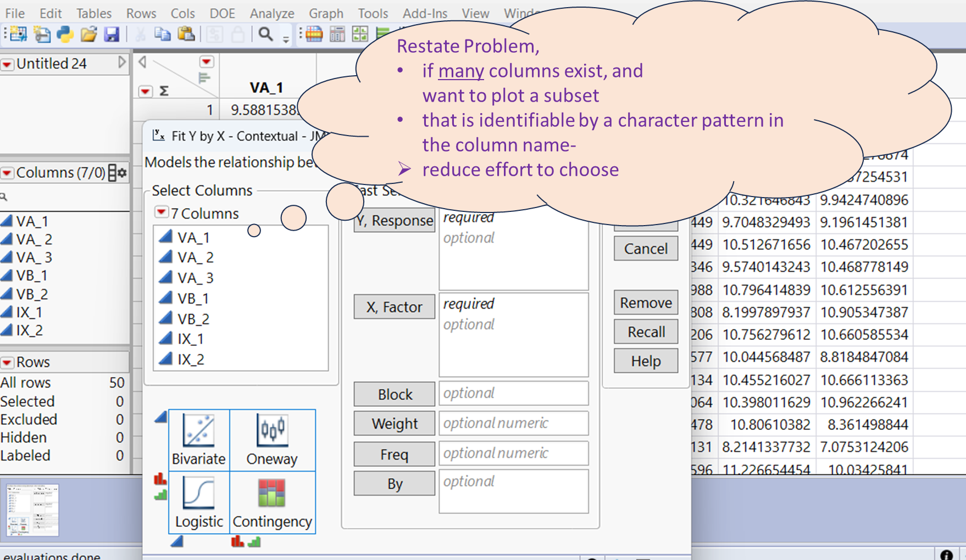966x560 pixels.
Task: Open the Untitled 24 red triangle menu
Action: pos(7,65)
